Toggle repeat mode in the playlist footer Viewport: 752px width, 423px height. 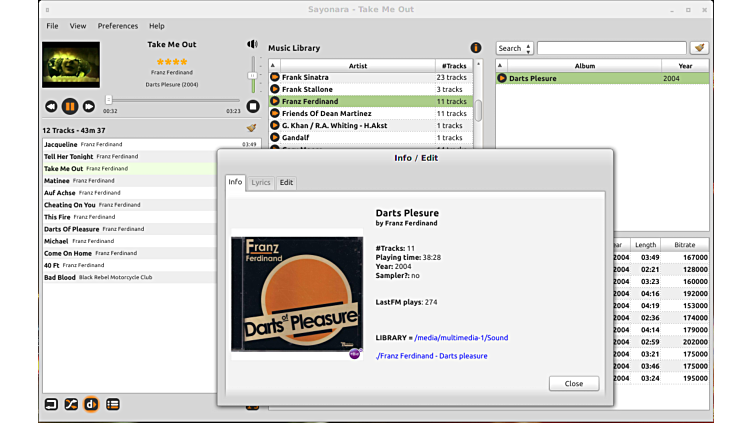[51, 404]
